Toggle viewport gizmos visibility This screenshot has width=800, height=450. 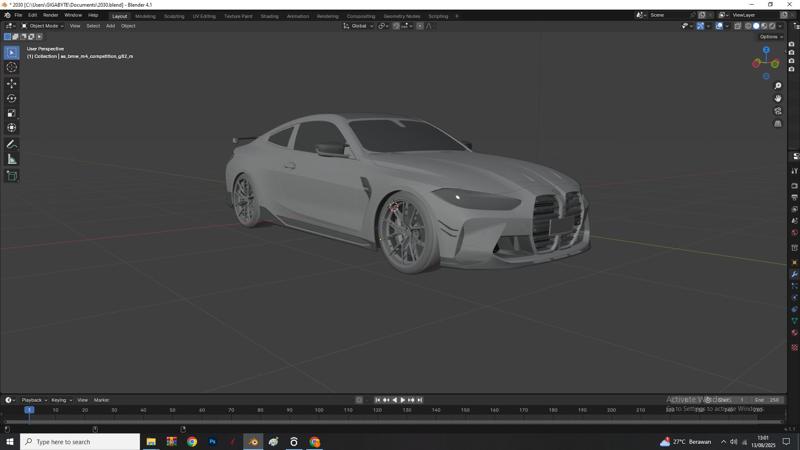700,26
